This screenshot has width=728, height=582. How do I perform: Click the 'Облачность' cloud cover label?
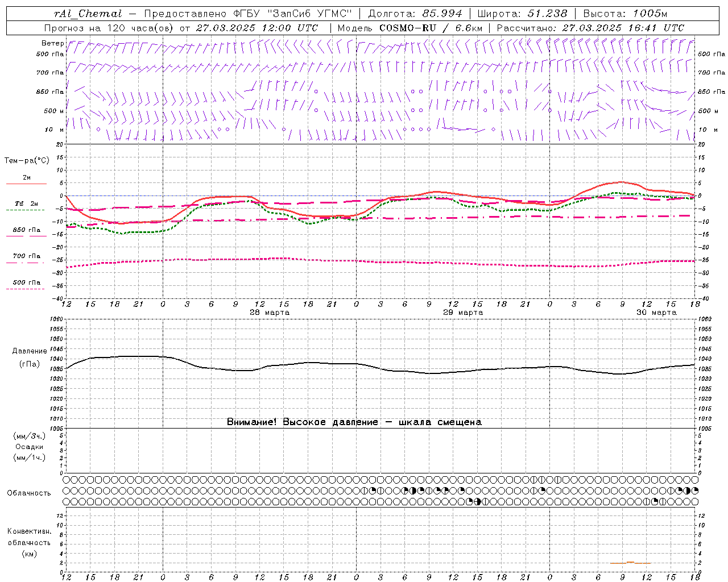[x=29, y=493]
